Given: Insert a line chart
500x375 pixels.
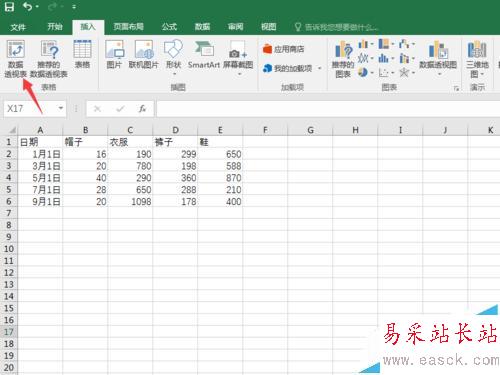Looking at the screenshot, I should 363,58.
